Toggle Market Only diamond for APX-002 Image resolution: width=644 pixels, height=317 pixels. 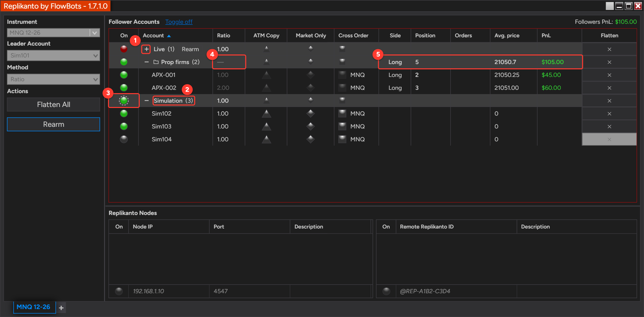[310, 88]
